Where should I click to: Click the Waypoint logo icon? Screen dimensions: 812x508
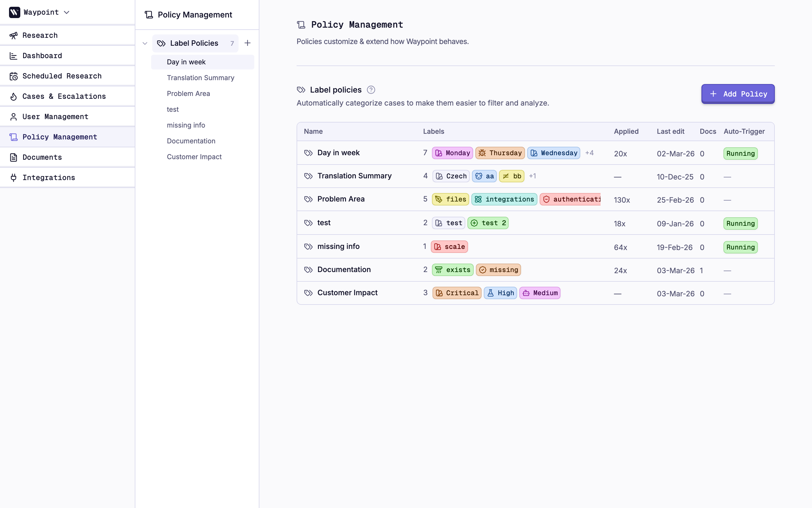14,12
